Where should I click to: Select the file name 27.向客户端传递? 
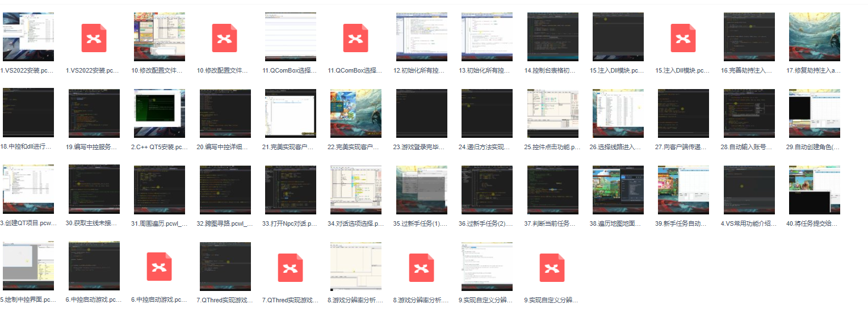click(x=684, y=147)
